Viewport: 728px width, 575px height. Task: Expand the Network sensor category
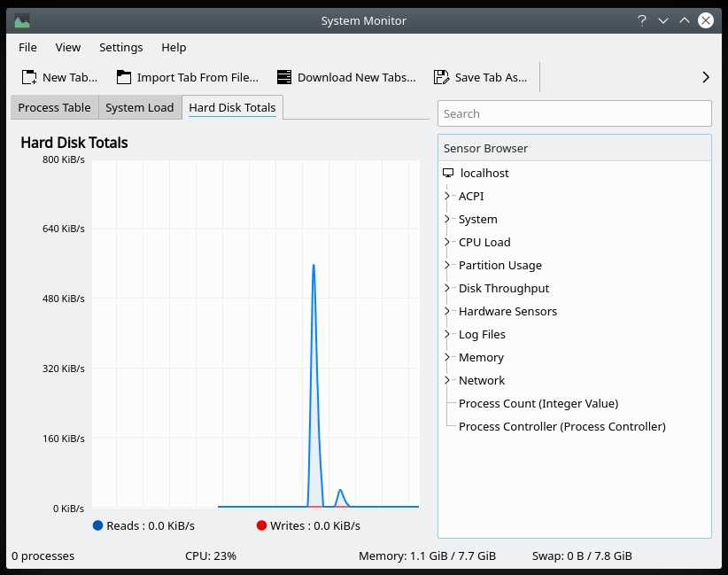pyautogui.click(x=448, y=380)
